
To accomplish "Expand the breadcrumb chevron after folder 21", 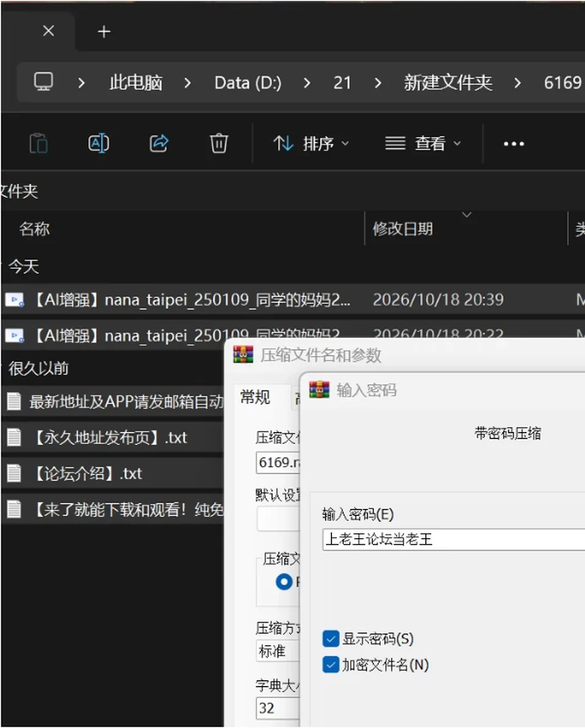I will tap(378, 83).
